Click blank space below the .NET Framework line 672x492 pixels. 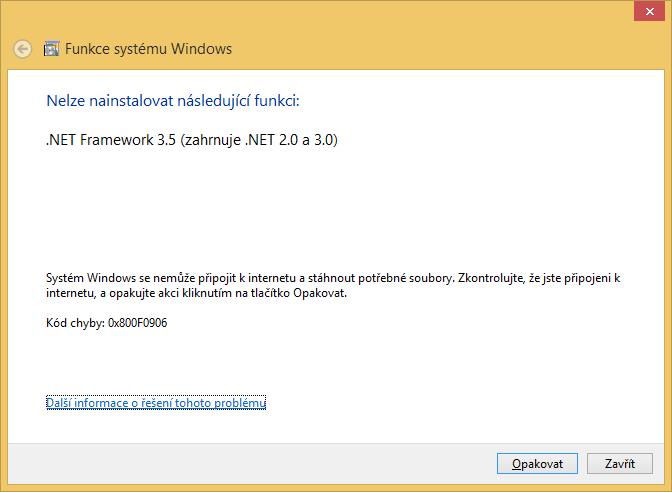click(300, 200)
